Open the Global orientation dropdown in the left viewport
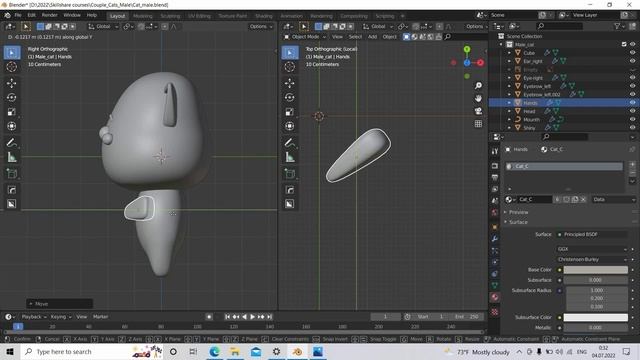The width and height of the screenshot is (640, 360). 103,27
